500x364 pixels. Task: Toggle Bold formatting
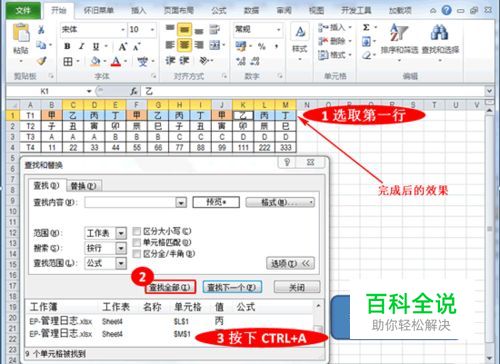[x=67, y=46]
